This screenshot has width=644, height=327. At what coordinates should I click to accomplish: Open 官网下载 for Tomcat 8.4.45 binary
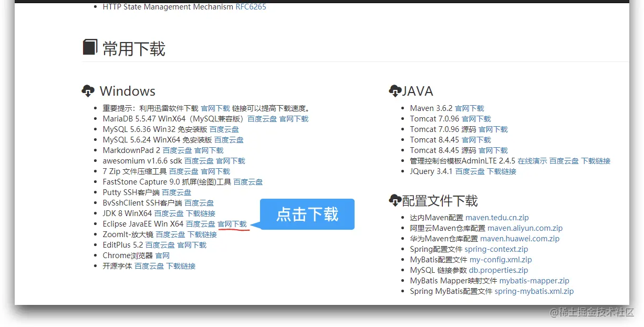tap(476, 140)
